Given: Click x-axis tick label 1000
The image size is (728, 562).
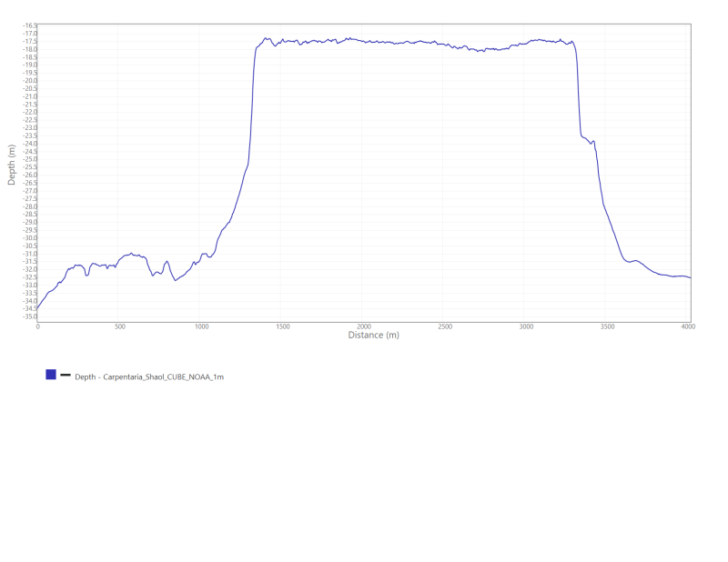Looking at the screenshot, I should pos(201,326).
